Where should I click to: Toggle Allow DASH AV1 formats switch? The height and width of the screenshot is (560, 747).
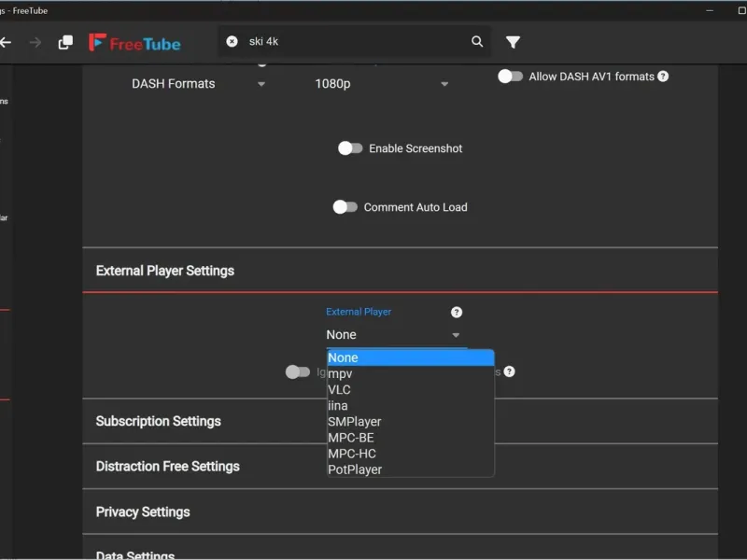click(x=510, y=77)
